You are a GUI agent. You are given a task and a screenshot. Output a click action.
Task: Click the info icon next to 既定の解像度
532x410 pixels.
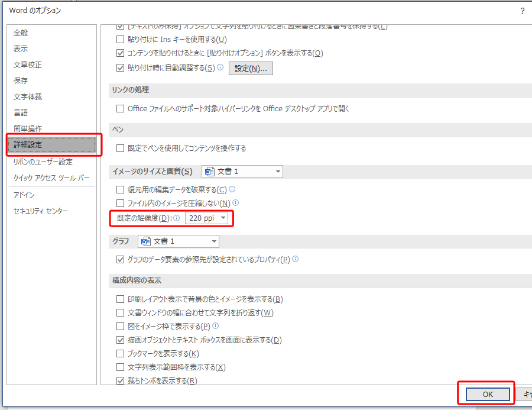176,218
